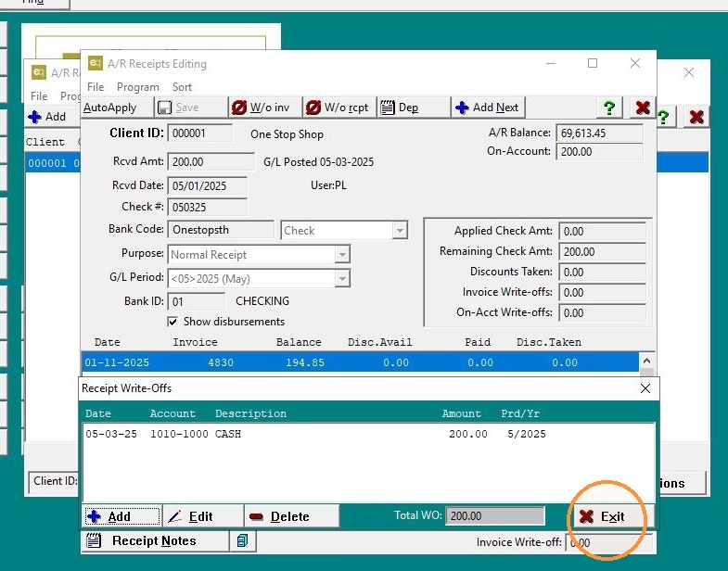This screenshot has height=571, width=728.
Task: Close the background A/R window
Action: pos(689,72)
